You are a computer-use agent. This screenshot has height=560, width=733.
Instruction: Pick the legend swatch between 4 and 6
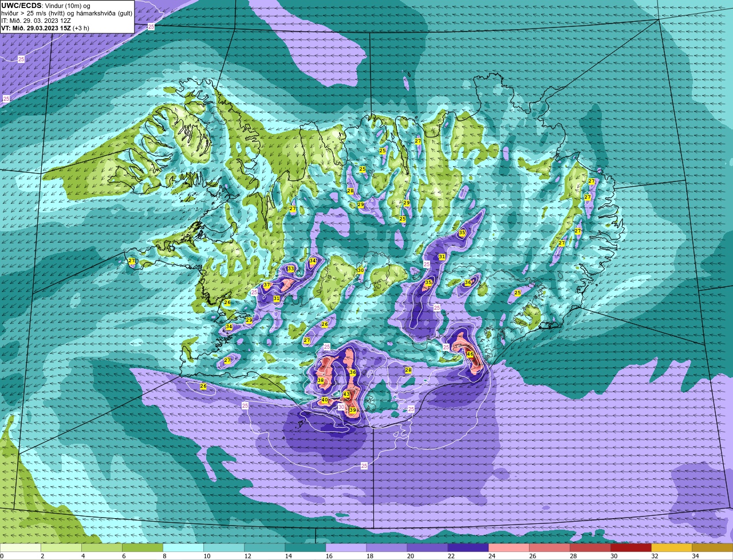click(x=102, y=548)
